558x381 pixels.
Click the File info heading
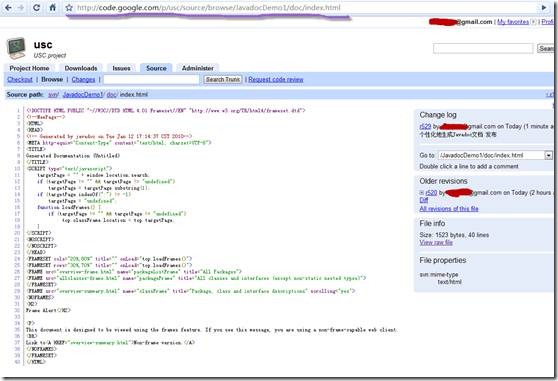point(432,223)
